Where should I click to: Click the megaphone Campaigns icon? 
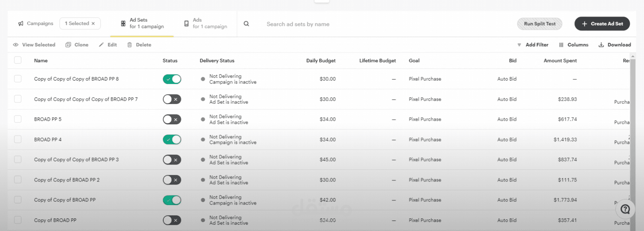click(x=21, y=23)
